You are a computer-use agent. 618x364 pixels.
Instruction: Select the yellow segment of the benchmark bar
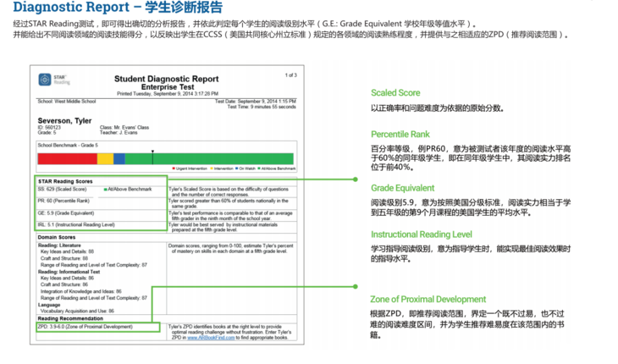(105, 159)
